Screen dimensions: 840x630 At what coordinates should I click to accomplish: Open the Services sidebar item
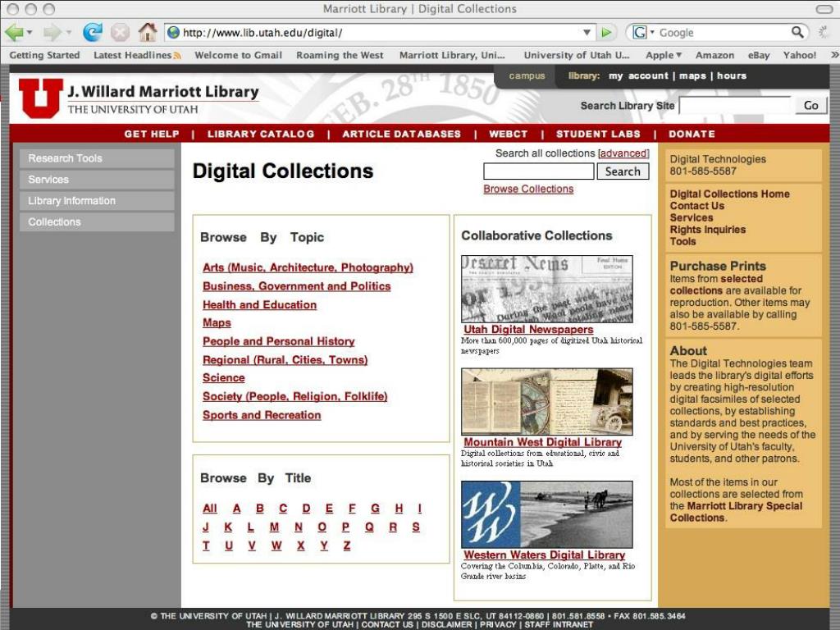tap(97, 180)
